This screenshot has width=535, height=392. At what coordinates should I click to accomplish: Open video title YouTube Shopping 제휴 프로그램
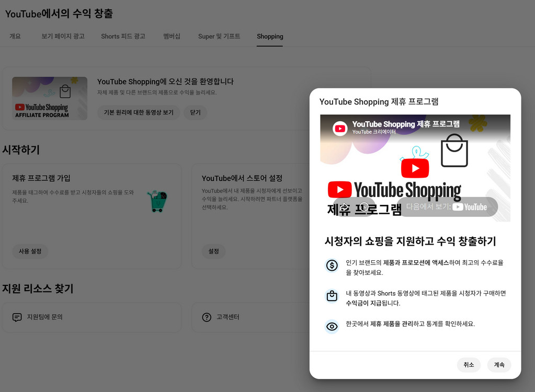pos(406,124)
